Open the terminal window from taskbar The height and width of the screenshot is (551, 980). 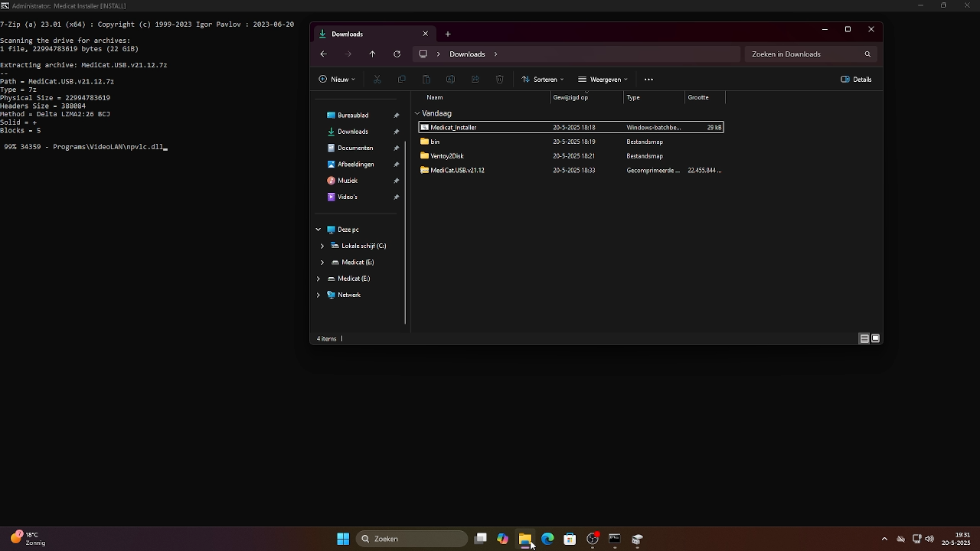(614, 539)
